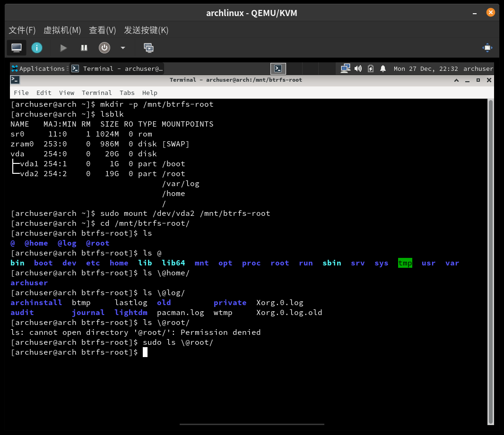
Task: Open 发送按键(K) menu
Action: coord(146,30)
